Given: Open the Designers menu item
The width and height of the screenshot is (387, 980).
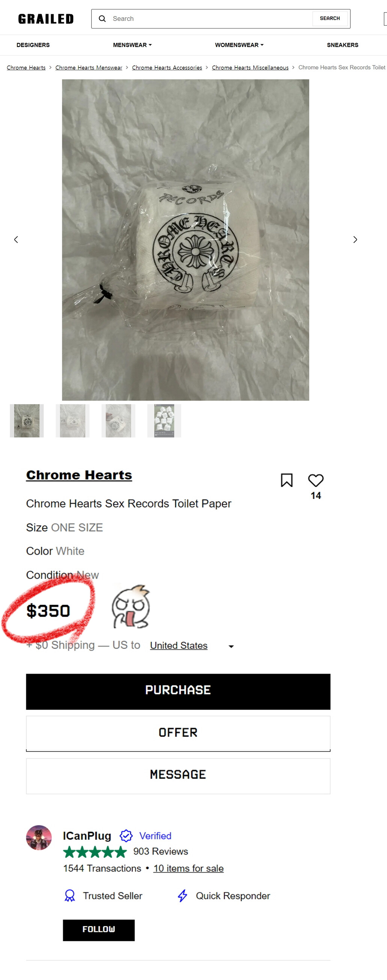Looking at the screenshot, I should 33,45.
